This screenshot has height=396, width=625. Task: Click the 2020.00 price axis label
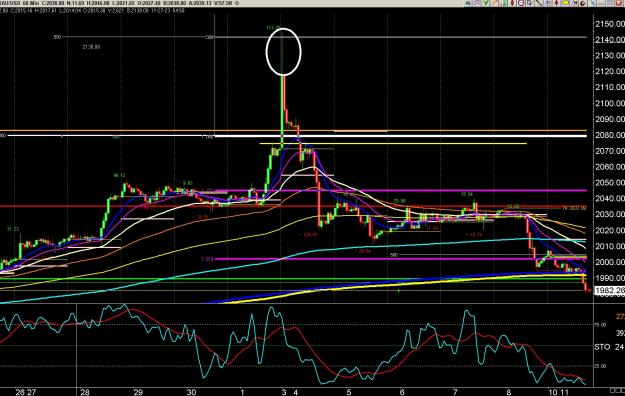[609, 230]
